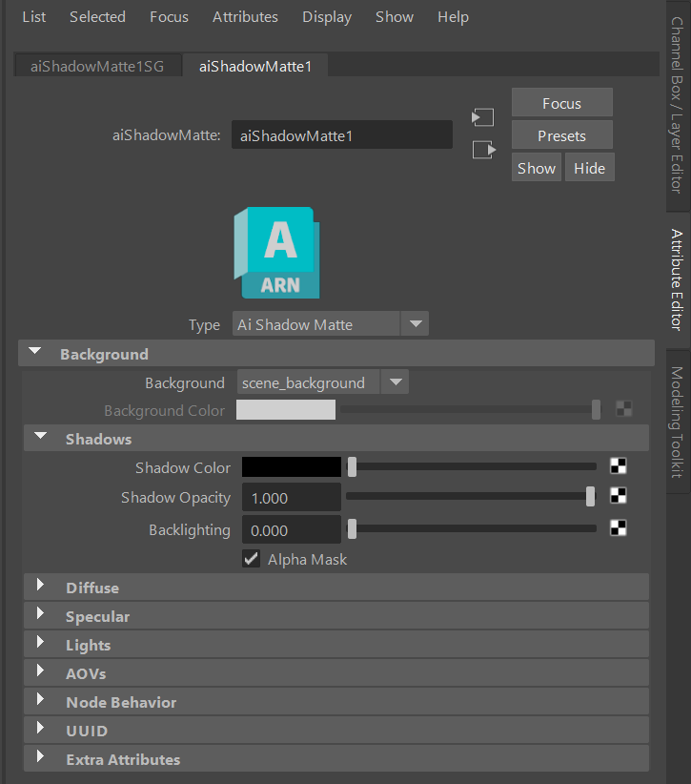
Task: Open Channel Box / Layer Editor side tab
Action: pos(678,105)
